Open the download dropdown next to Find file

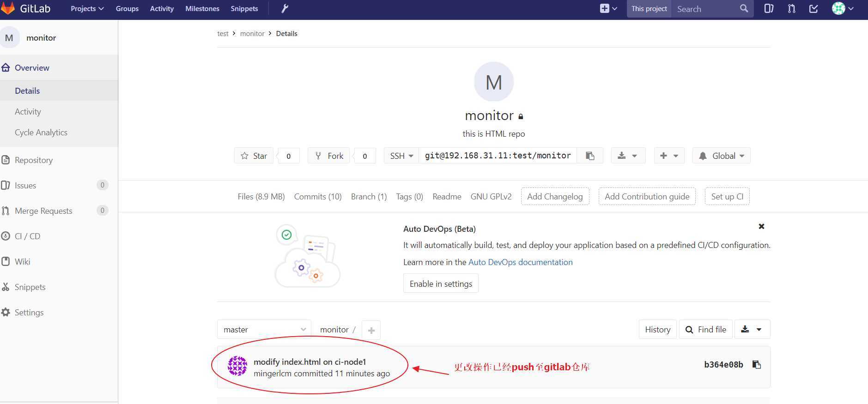click(752, 329)
